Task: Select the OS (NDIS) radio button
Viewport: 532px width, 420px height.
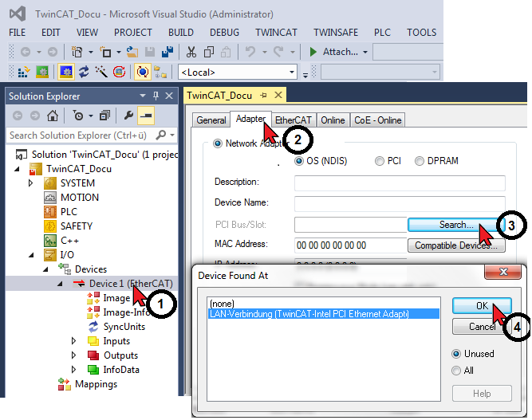Action: 298,161
